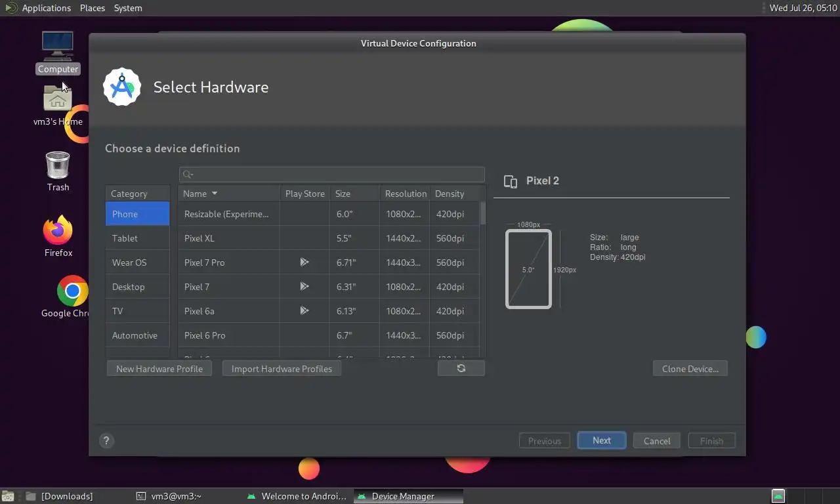Select the Desktop category
This screenshot has width=840, height=504.
point(137,287)
